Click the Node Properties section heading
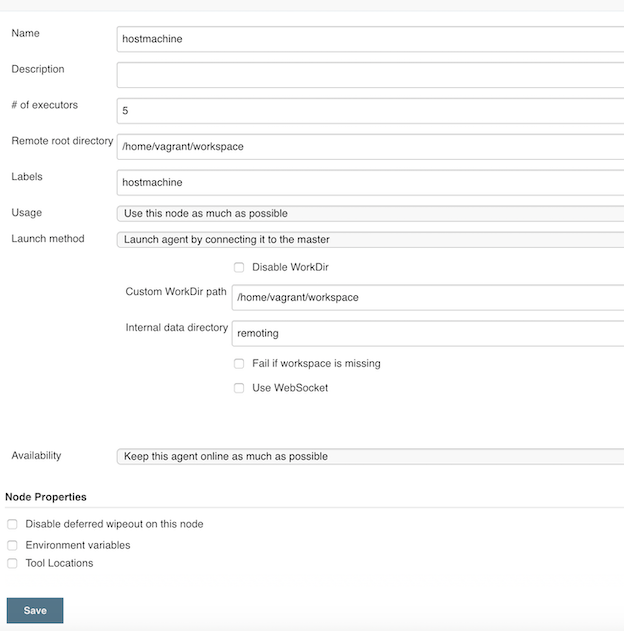Image resolution: width=624 pixels, height=631 pixels. pos(46,497)
